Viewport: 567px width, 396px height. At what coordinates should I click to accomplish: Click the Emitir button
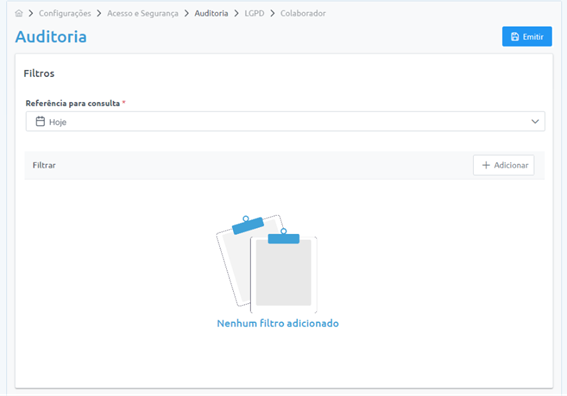pos(527,37)
